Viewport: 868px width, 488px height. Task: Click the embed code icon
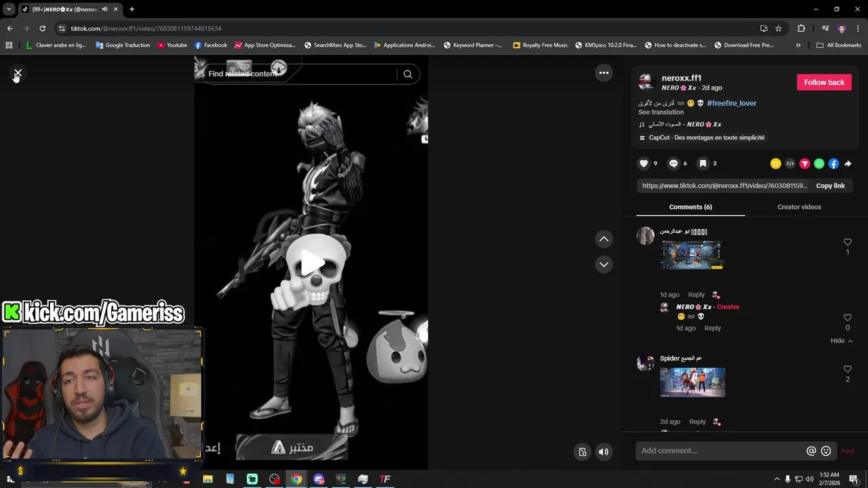[x=790, y=163]
